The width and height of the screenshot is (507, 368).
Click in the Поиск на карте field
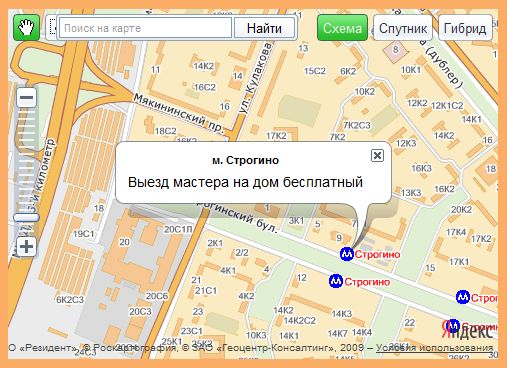coord(145,28)
